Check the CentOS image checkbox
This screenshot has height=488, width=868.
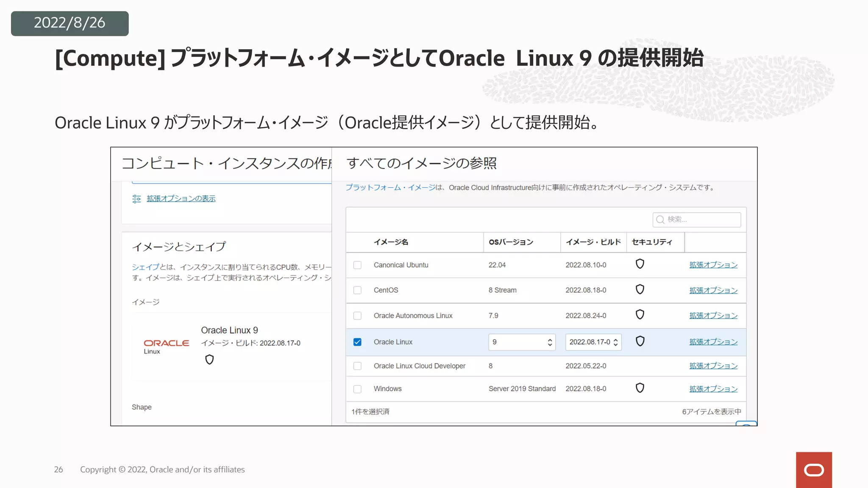point(357,290)
